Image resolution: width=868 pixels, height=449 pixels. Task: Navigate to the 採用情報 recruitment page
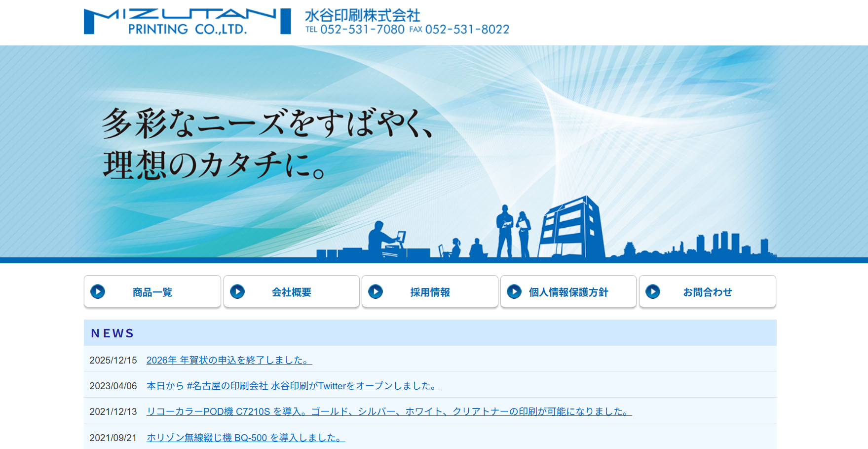430,291
